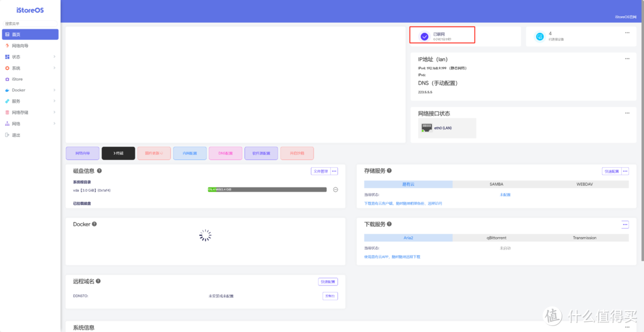Open the iStore app store icon in the sidebar
This screenshot has height=332, width=644.
(x=7, y=79)
